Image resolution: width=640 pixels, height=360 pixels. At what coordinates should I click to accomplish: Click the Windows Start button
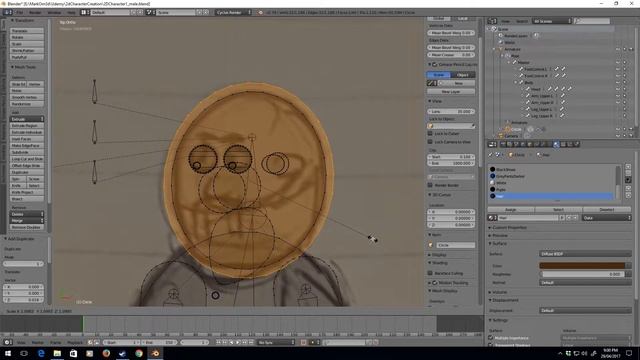[x=8, y=353]
